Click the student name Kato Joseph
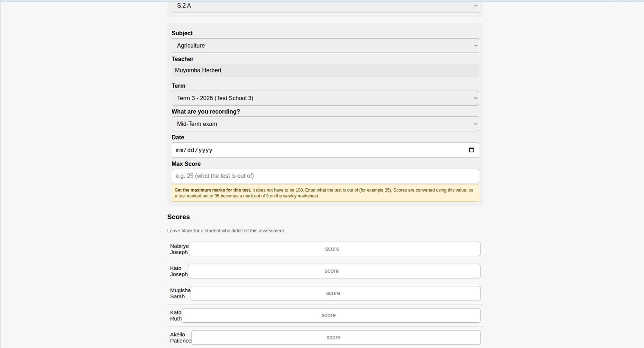Image resolution: width=644 pixels, height=348 pixels. [179, 271]
